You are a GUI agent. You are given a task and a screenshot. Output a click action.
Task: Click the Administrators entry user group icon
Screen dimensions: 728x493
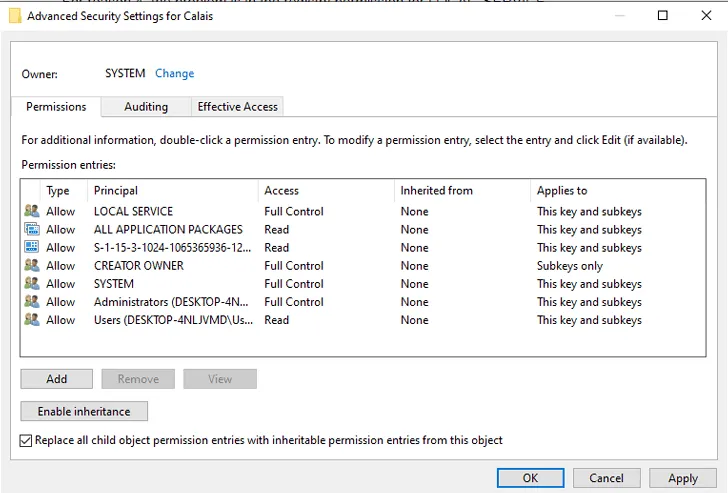point(32,301)
